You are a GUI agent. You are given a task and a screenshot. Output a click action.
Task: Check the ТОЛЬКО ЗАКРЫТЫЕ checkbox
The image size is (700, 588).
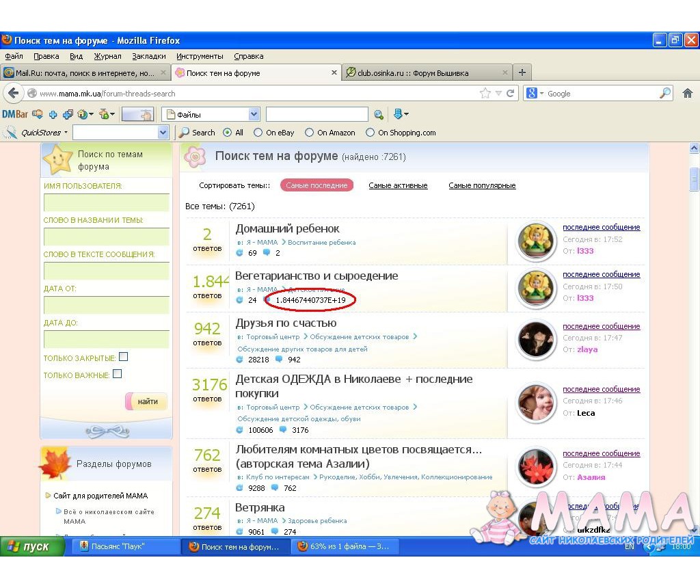[123, 357]
